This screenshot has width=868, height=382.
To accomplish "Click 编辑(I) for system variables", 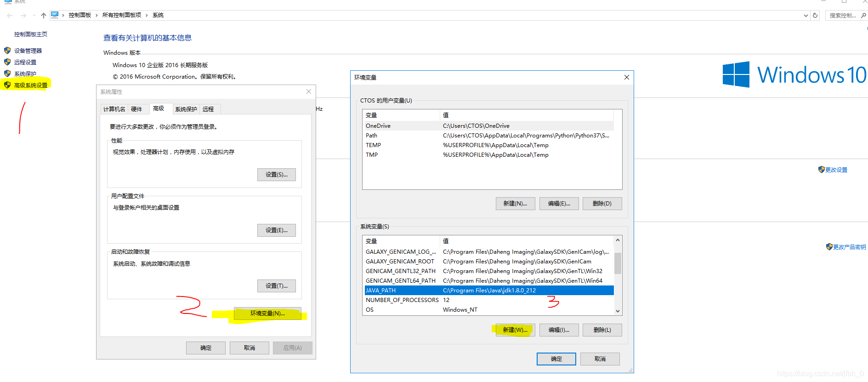I will pyautogui.click(x=559, y=330).
